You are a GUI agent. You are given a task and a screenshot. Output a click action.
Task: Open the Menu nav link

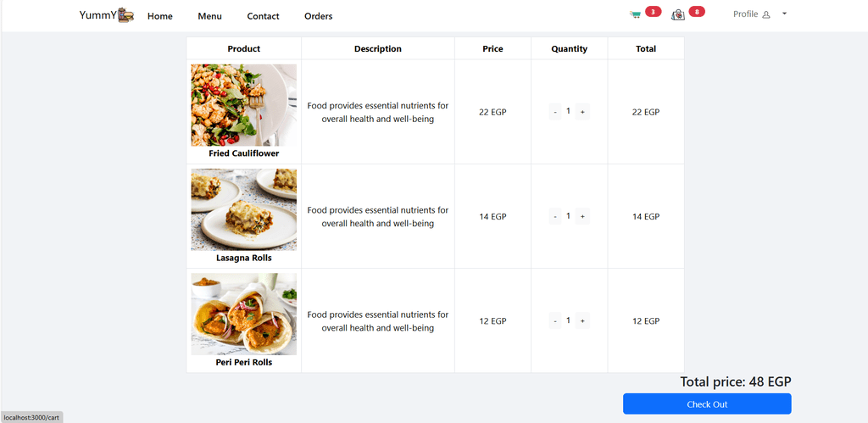click(x=210, y=16)
